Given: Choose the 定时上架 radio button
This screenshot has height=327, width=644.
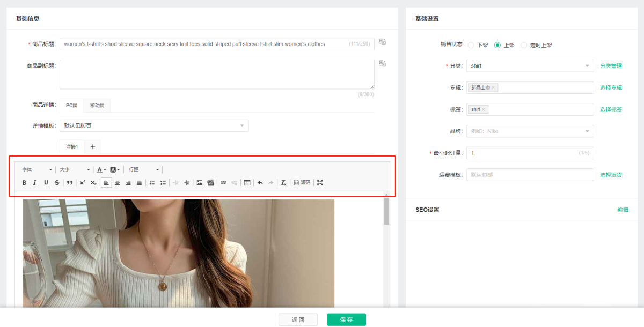Looking at the screenshot, I should [x=524, y=45].
